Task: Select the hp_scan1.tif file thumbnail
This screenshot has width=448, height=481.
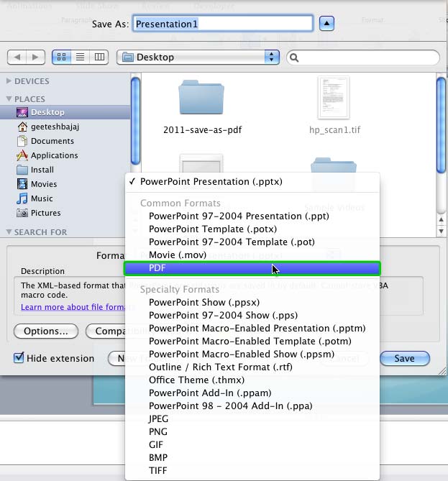Action: 334,98
